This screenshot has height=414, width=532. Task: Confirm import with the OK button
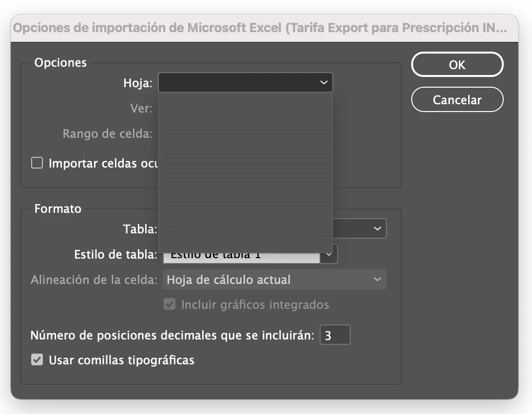[x=457, y=64]
